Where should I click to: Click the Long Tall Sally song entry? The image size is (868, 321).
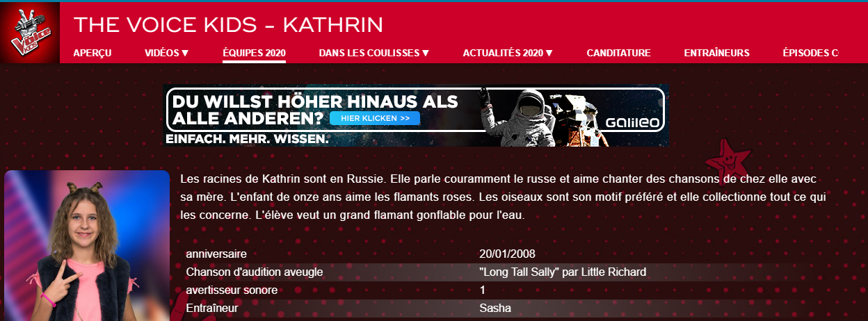click(x=563, y=272)
